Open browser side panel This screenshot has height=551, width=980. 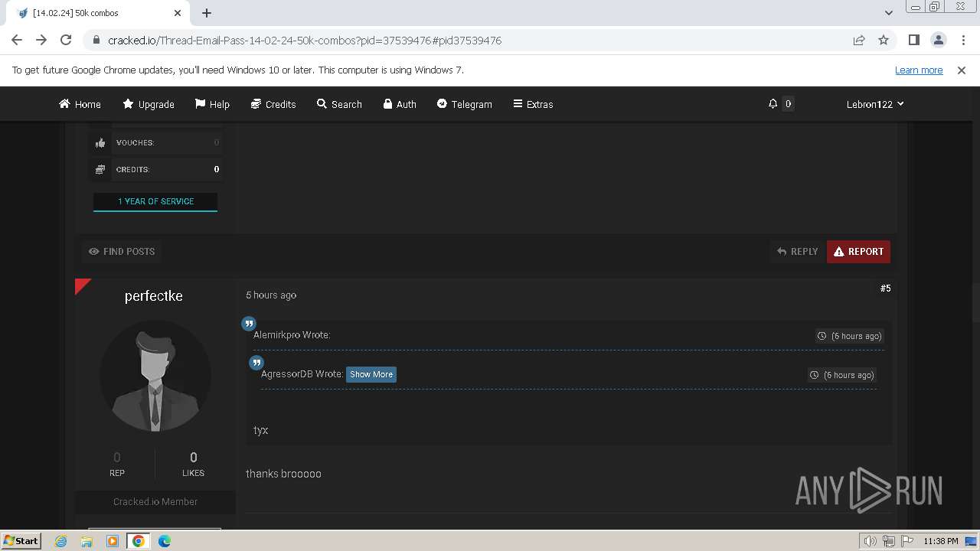[913, 40]
